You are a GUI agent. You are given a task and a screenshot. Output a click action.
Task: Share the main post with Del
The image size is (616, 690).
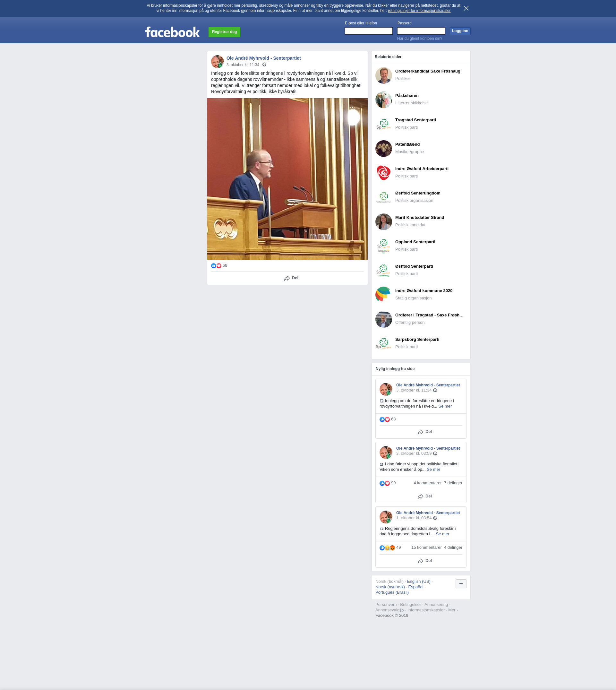click(291, 278)
